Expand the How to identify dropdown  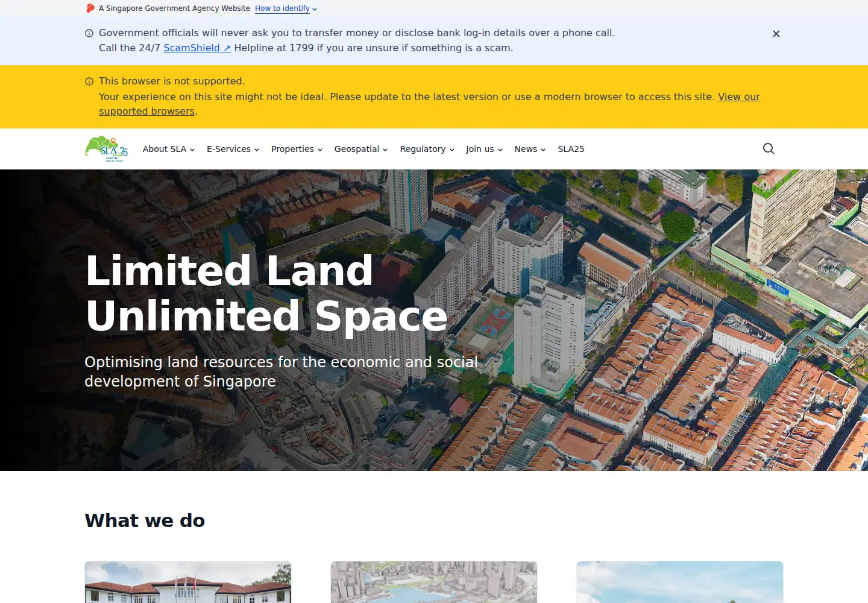pyautogui.click(x=286, y=8)
